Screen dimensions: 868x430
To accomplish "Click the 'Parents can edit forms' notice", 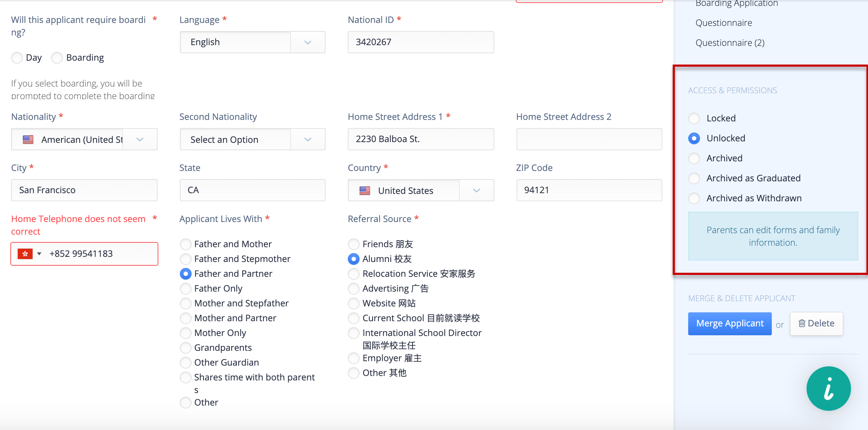I will coord(773,236).
